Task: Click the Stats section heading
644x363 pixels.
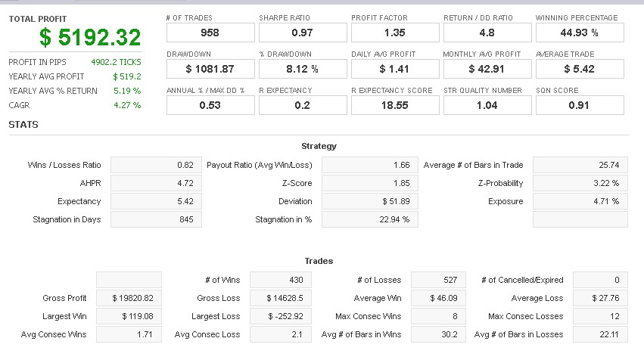Action: [x=23, y=124]
